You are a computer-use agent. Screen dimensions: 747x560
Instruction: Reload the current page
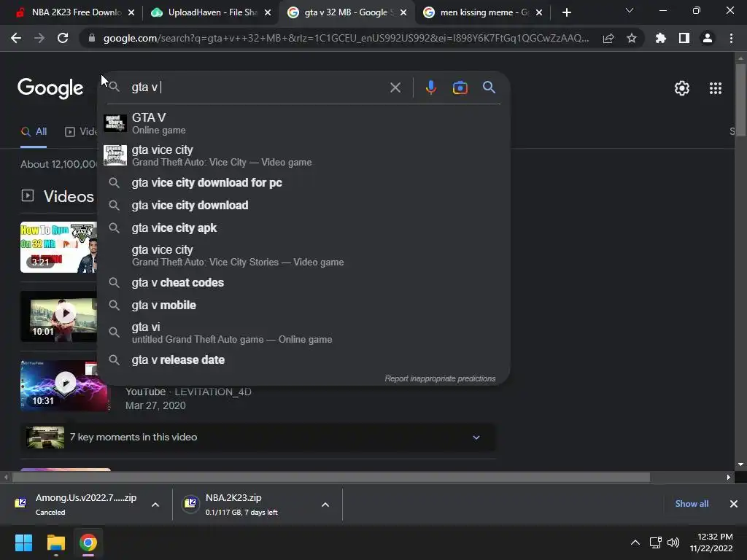point(63,38)
